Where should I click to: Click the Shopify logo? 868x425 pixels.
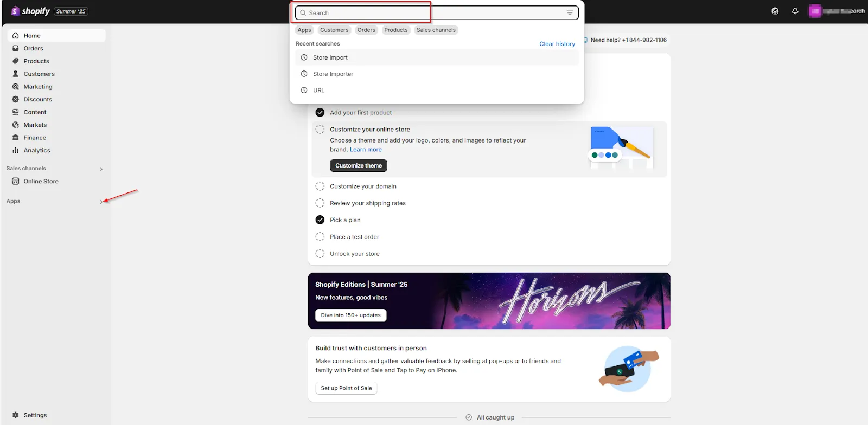[30, 11]
